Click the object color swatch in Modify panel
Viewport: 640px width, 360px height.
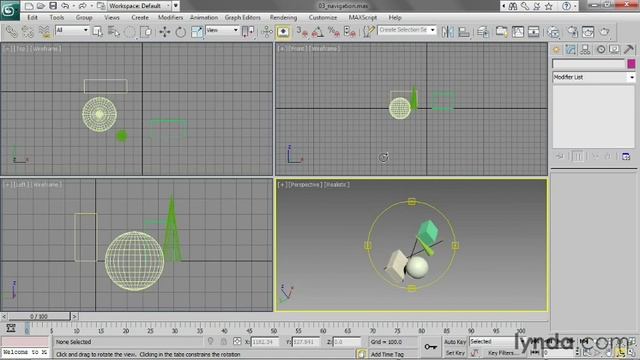click(631, 64)
